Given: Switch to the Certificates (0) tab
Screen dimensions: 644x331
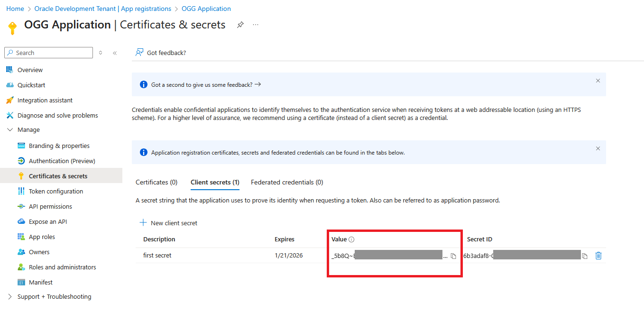Looking at the screenshot, I should tap(156, 182).
